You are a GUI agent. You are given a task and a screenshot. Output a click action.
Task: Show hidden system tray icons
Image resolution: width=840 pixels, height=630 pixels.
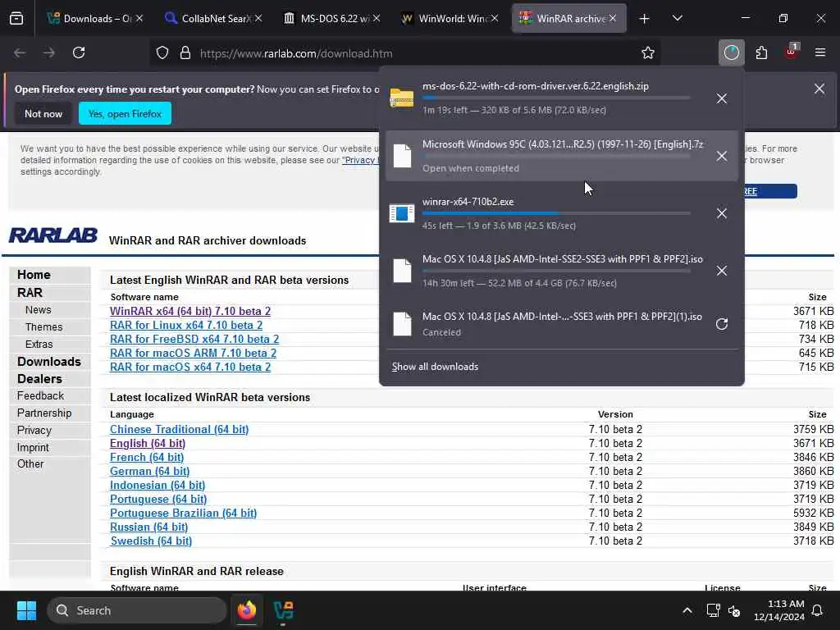click(x=687, y=610)
